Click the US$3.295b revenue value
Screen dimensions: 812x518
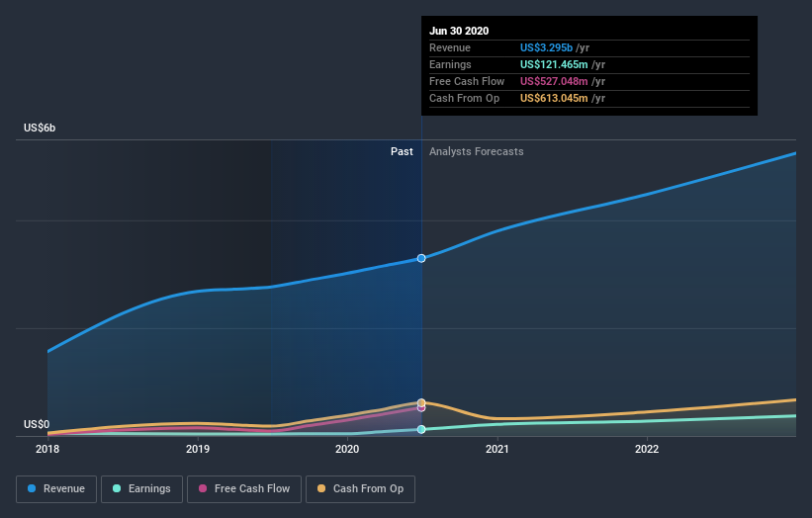coord(546,47)
